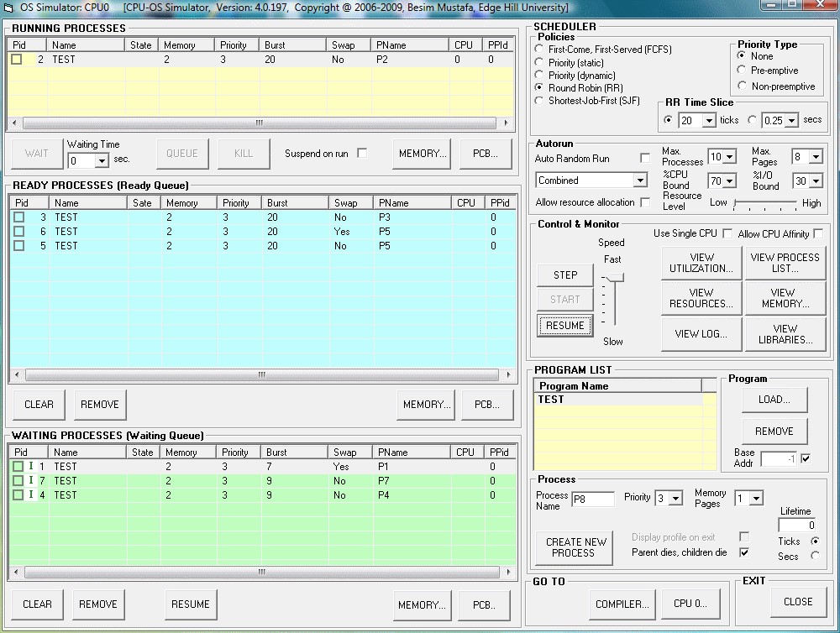Select Priority (dynamic) policy
This screenshot has height=633, width=840.
(539, 75)
